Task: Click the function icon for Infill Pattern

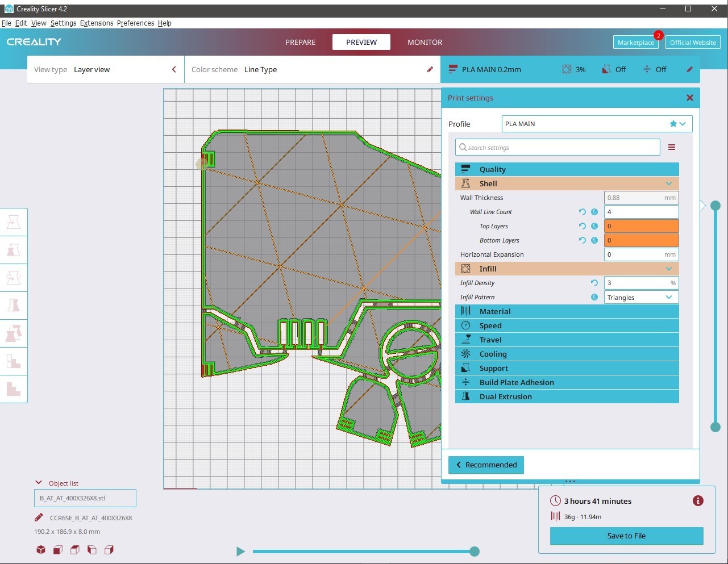Action: 594,297
